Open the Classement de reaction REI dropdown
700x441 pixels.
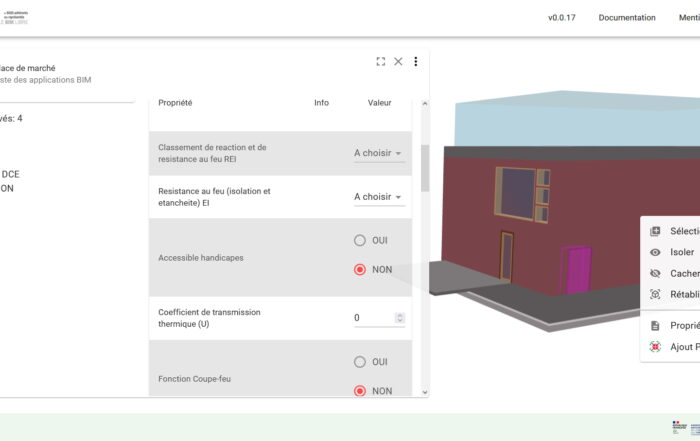[378, 154]
